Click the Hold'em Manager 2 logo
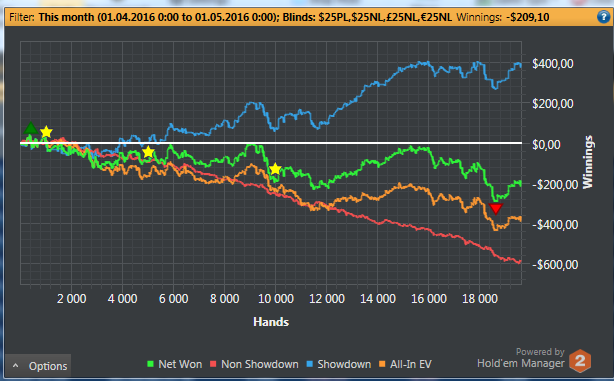The height and width of the screenshot is (381, 614). pos(580,361)
